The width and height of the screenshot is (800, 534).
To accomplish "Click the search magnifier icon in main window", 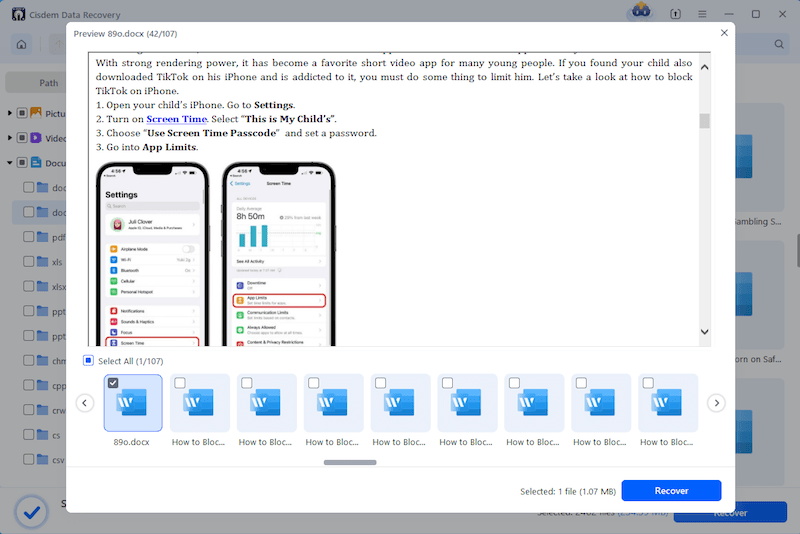I will click(x=779, y=44).
